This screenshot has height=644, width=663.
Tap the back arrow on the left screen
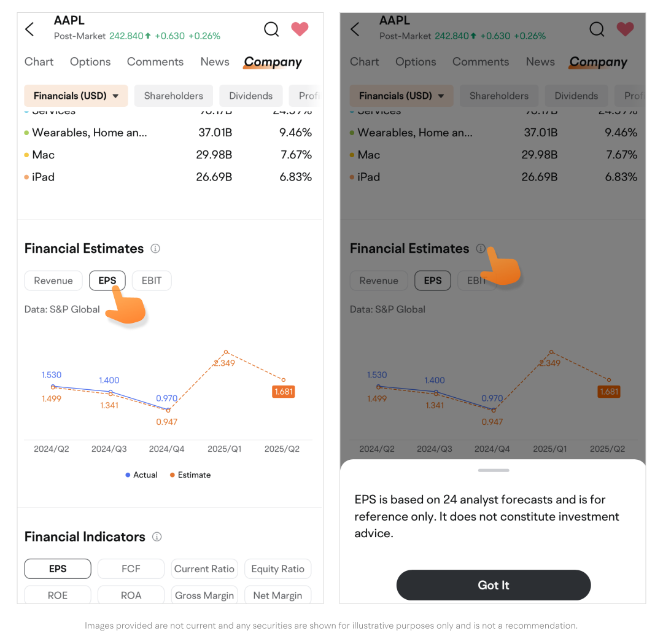pyautogui.click(x=29, y=29)
